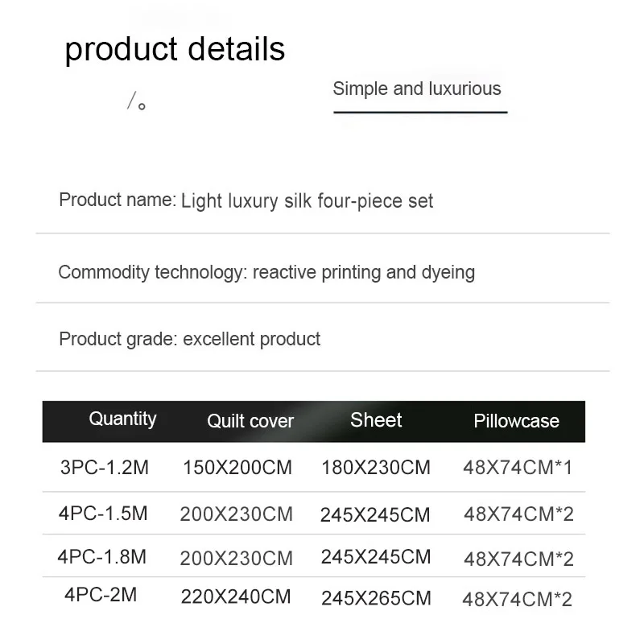Click the 48X74CM*1 pillowcase cell
The image size is (644, 644).
coord(518,467)
